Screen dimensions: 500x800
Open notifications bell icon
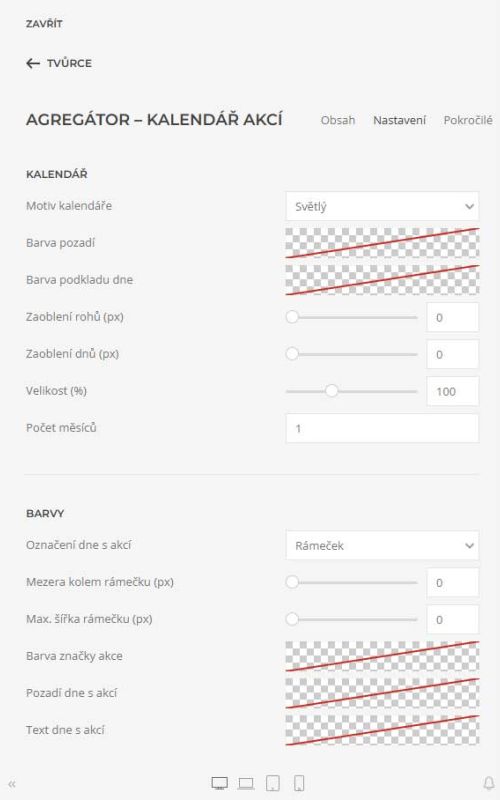(x=489, y=783)
